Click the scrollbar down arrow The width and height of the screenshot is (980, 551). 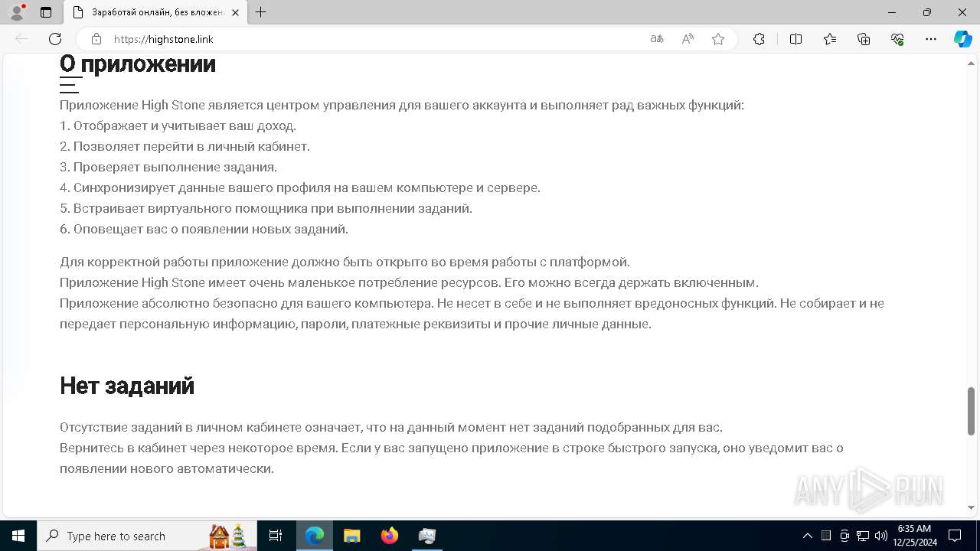coord(972,507)
